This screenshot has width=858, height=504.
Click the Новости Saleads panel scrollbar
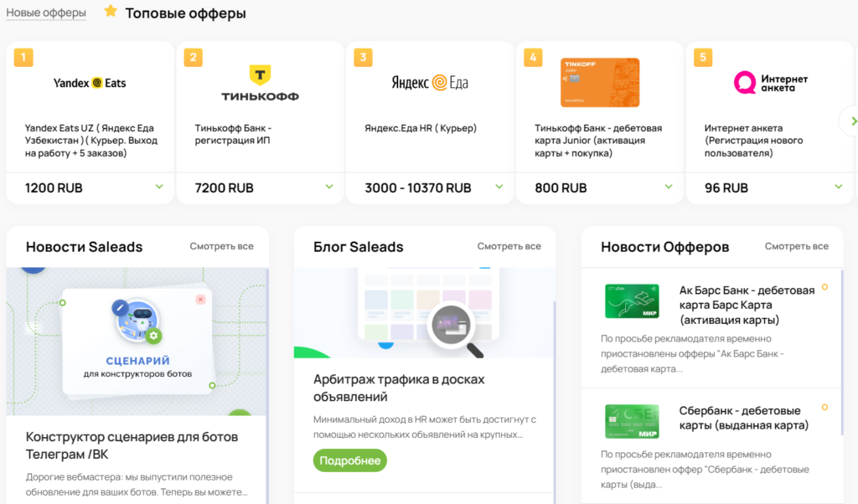pos(267,385)
